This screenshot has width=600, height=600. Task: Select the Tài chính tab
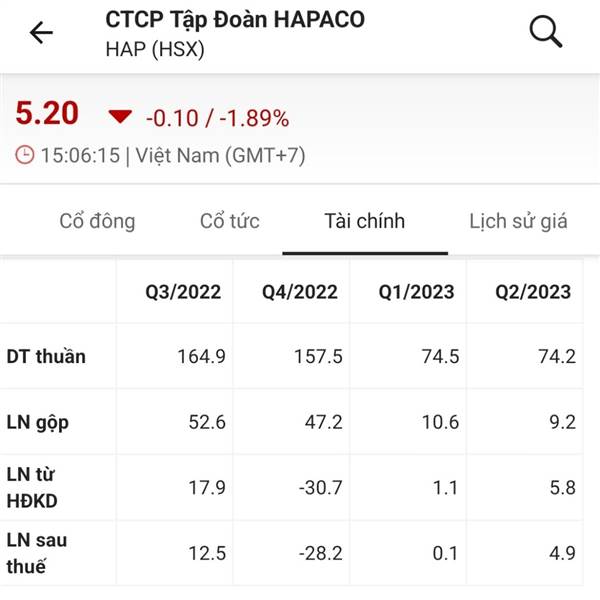365,221
